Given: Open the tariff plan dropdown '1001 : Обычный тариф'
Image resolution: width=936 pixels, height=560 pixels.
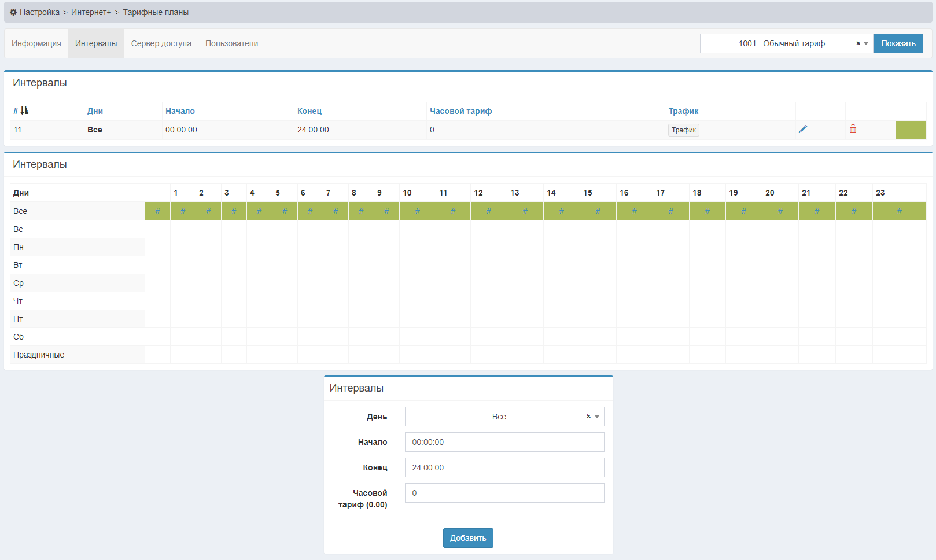Looking at the screenshot, I should (781, 43).
